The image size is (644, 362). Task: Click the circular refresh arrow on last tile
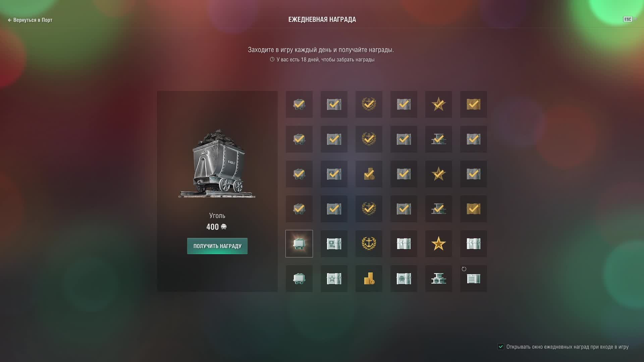(464, 269)
